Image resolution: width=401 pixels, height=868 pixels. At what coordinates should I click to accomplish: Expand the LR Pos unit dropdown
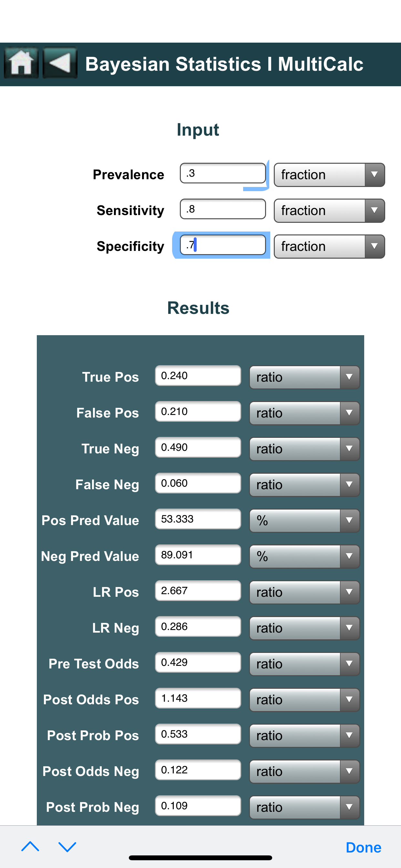tap(304, 592)
